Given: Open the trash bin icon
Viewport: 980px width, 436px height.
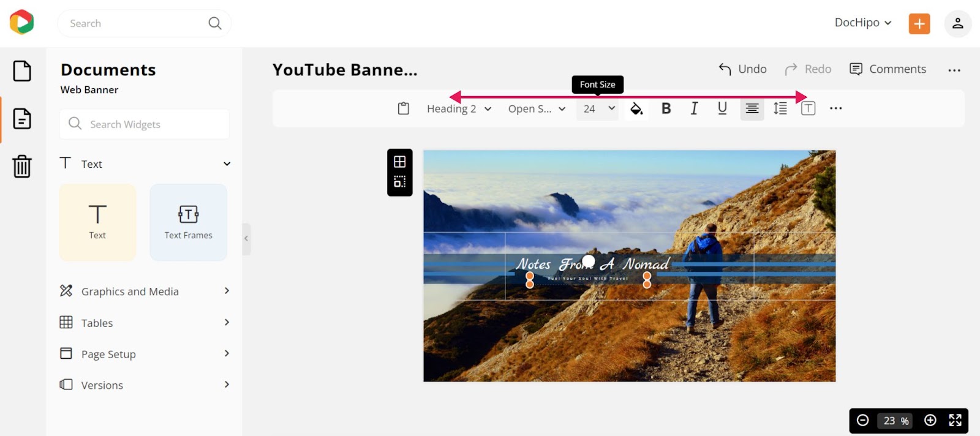Looking at the screenshot, I should (x=22, y=166).
